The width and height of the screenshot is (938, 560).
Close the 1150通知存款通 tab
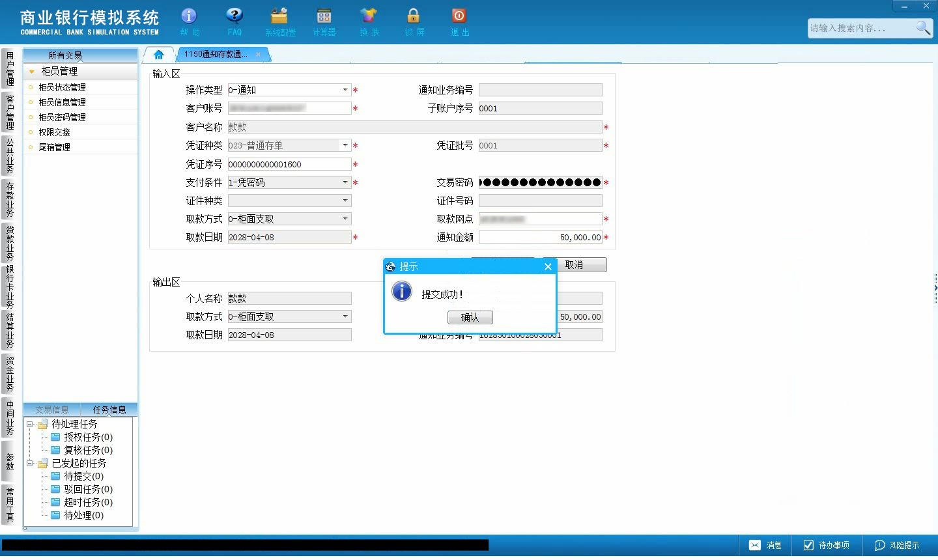pos(258,55)
